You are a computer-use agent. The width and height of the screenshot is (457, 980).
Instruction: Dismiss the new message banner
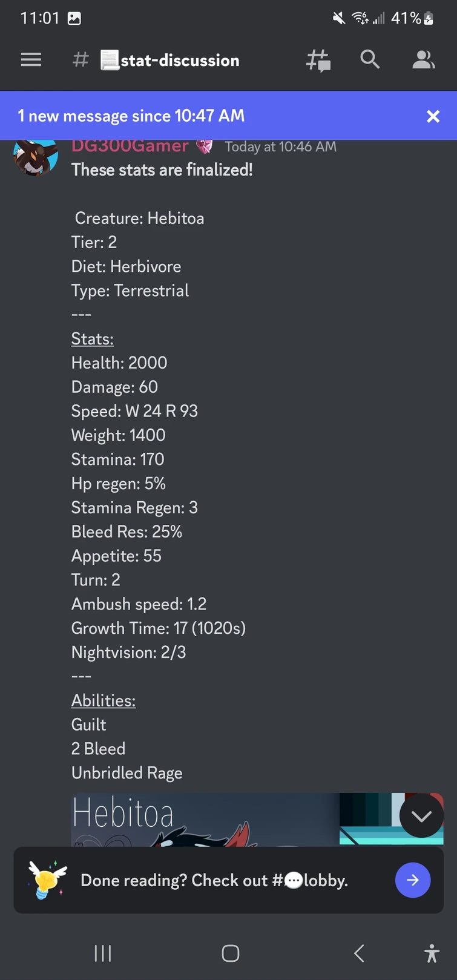433,116
